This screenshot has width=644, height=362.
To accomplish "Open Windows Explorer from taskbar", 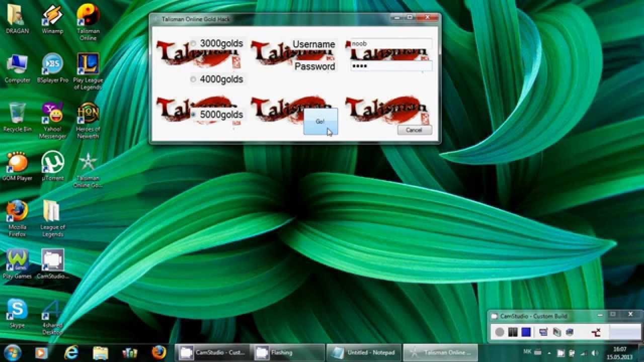I will tap(101, 352).
